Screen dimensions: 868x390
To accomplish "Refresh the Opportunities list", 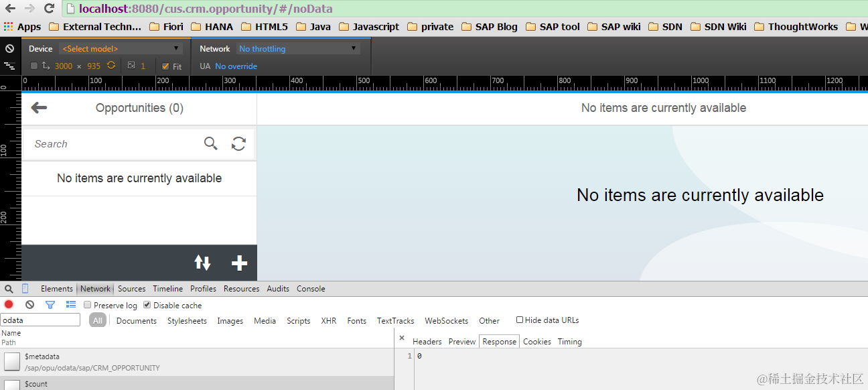I will (238, 143).
